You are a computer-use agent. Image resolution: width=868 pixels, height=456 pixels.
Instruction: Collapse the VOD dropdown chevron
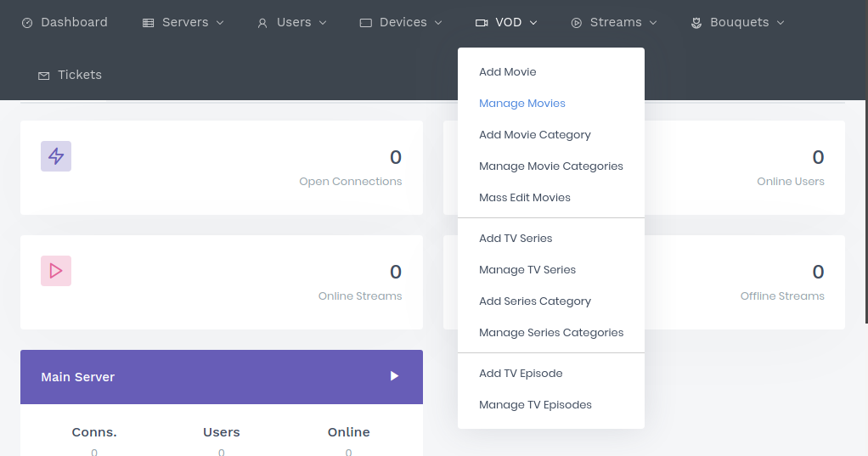coord(533,23)
